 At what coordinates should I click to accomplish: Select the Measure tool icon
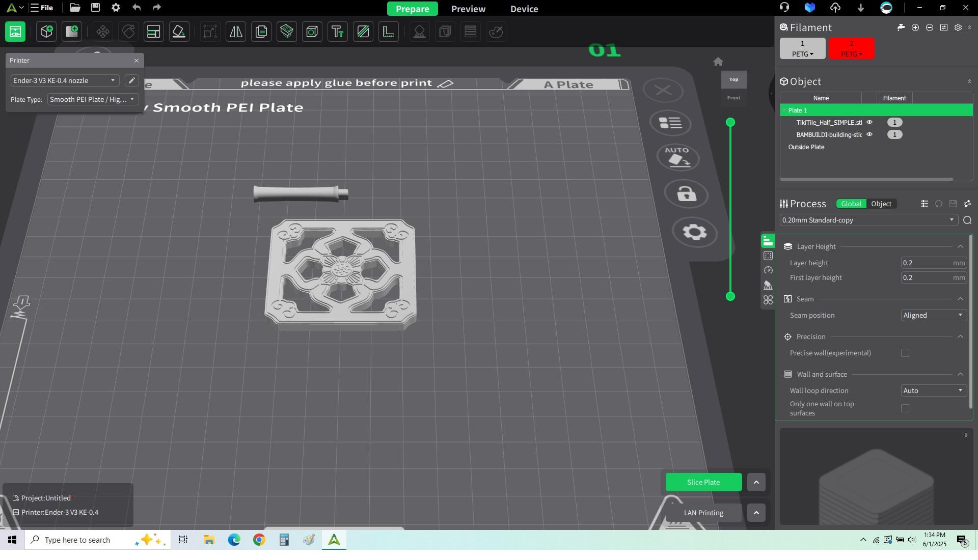click(389, 32)
